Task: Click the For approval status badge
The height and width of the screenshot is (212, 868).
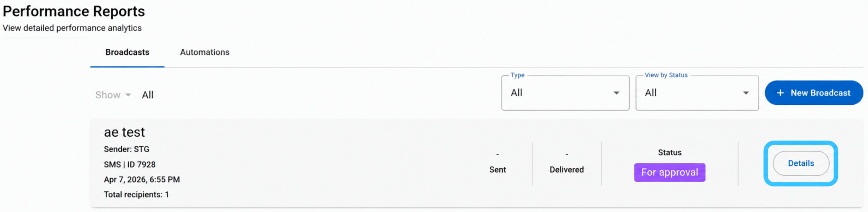Action: 669,172
